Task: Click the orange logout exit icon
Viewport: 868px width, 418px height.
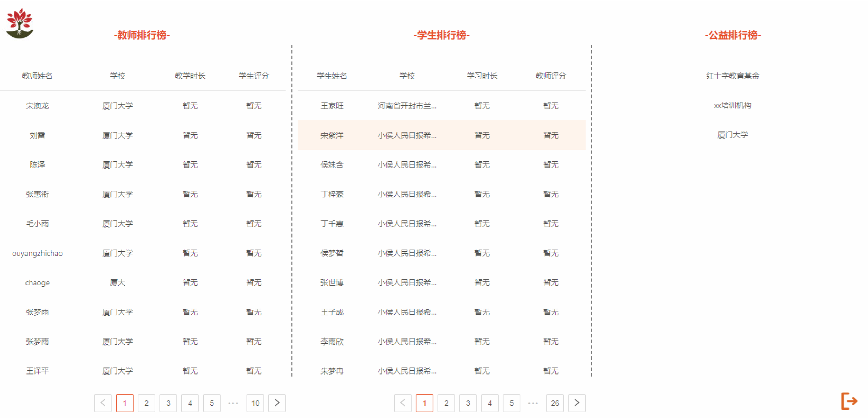Action: click(x=849, y=401)
